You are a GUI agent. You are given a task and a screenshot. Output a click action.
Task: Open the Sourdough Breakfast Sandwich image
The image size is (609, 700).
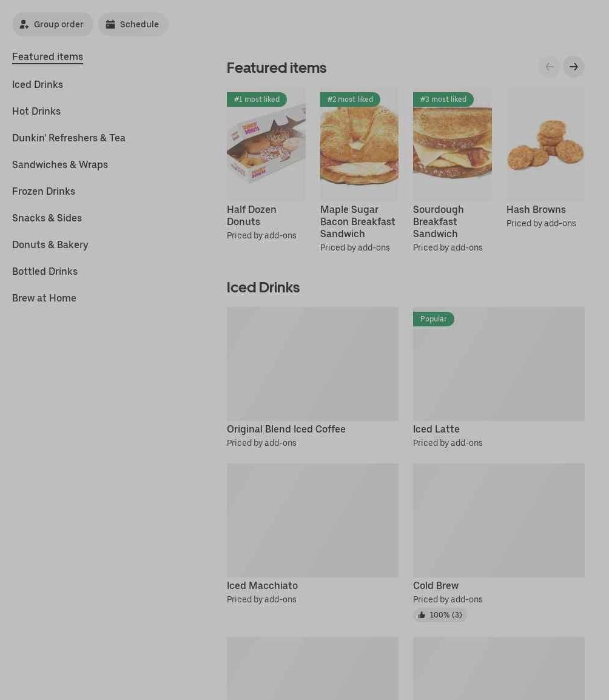pos(453,143)
